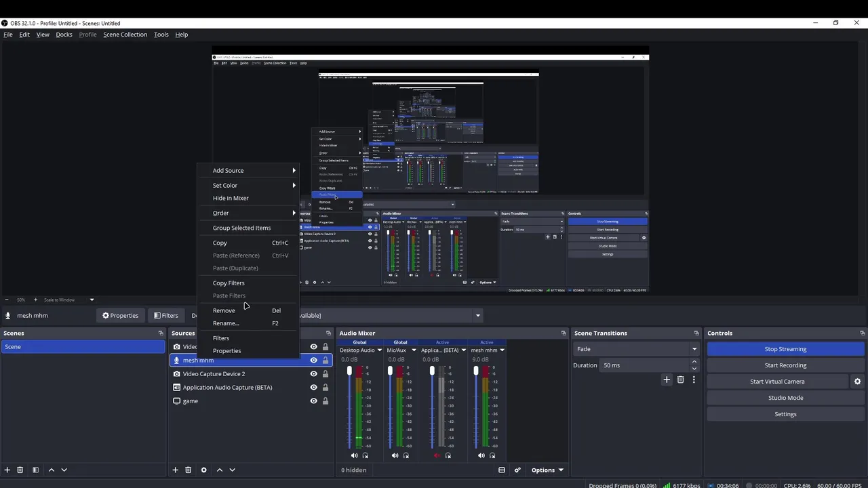The width and height of the screenshot is (868, 488).
Task: Click Mic/Aux volume fader handle
Action: click(390, 371)
